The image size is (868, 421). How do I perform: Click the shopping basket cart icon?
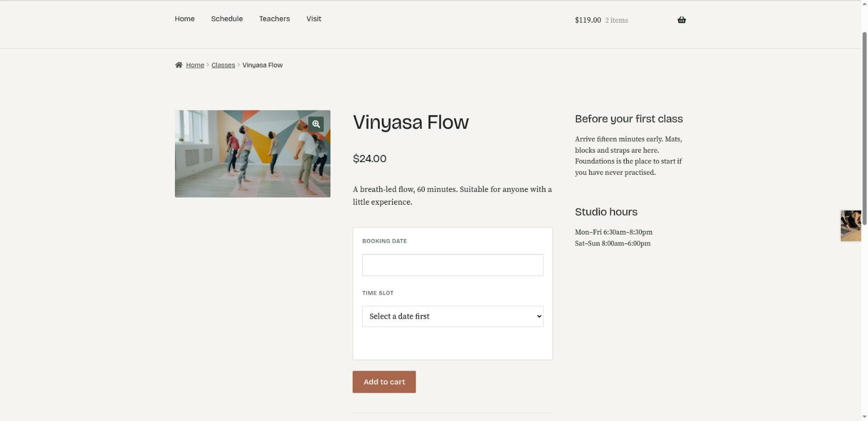(681, 20)
